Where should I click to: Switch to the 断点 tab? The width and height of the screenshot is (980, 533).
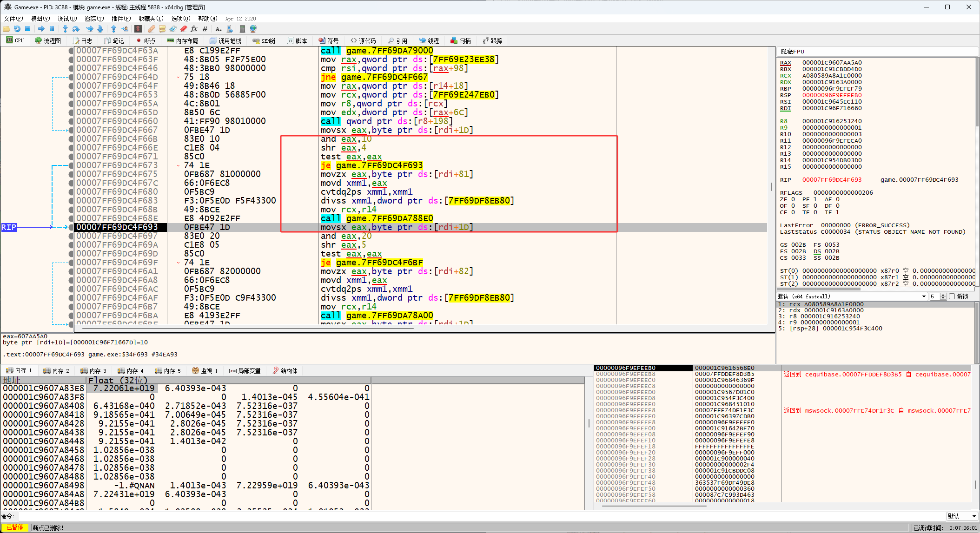tap(146, 41)
